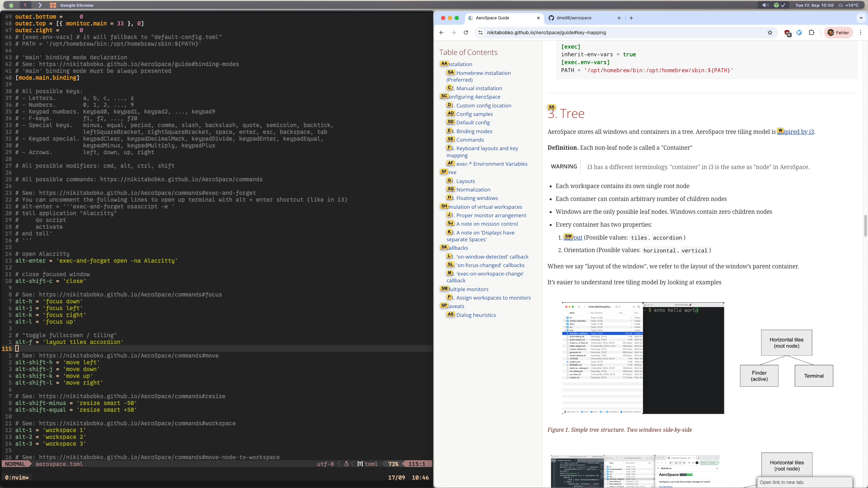Open Multiple monitors contents link

[x=465, y=289]
